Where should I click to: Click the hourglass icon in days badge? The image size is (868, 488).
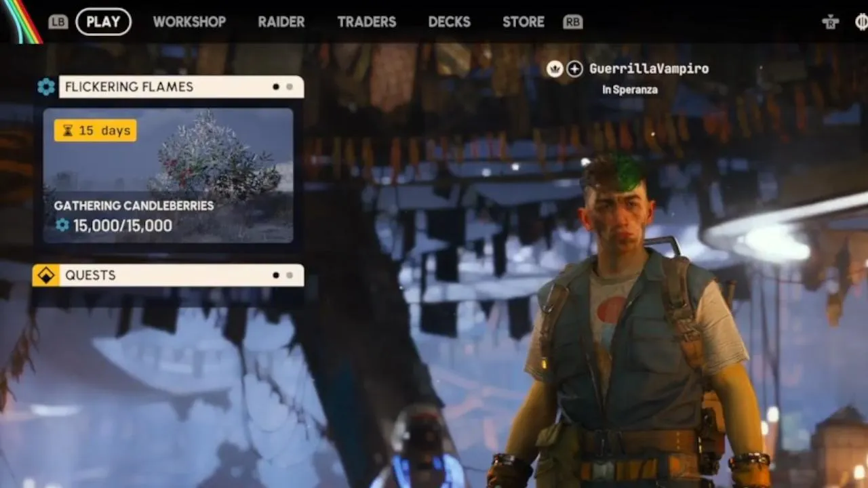(67, 131)
